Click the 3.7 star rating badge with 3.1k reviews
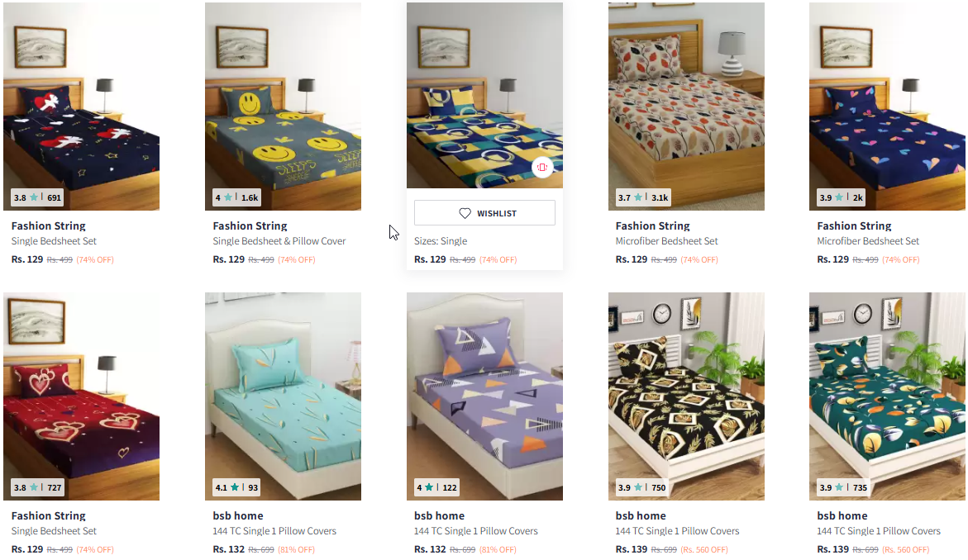The image size is (968, 560). coord(642,197)
